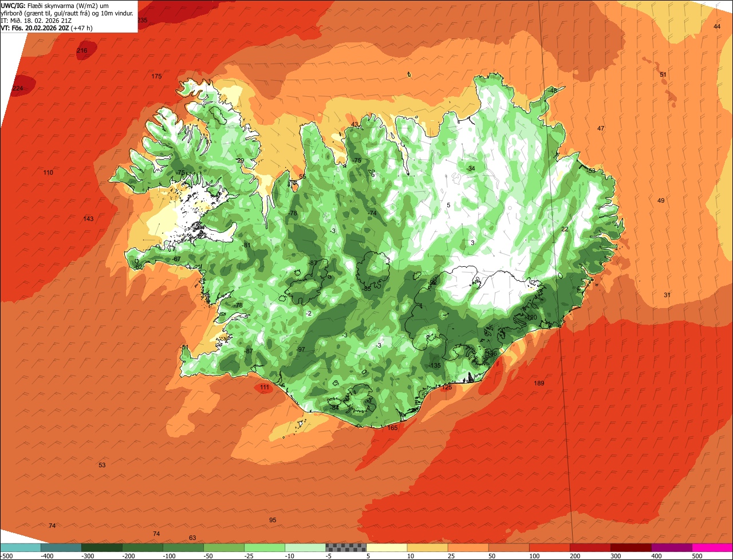The image size is (733, 560).
Task: Click the 175 value northwest of the Westfjords
Action: pos(156,76)
